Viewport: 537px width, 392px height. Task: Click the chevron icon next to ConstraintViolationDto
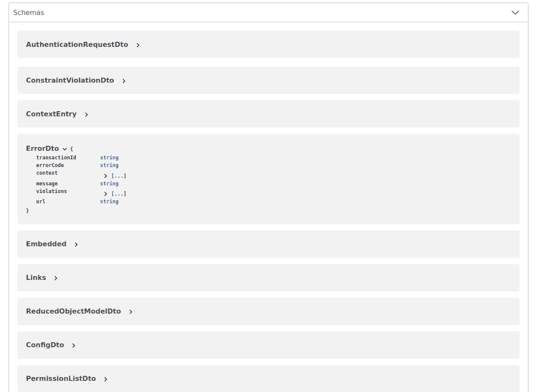124,80
